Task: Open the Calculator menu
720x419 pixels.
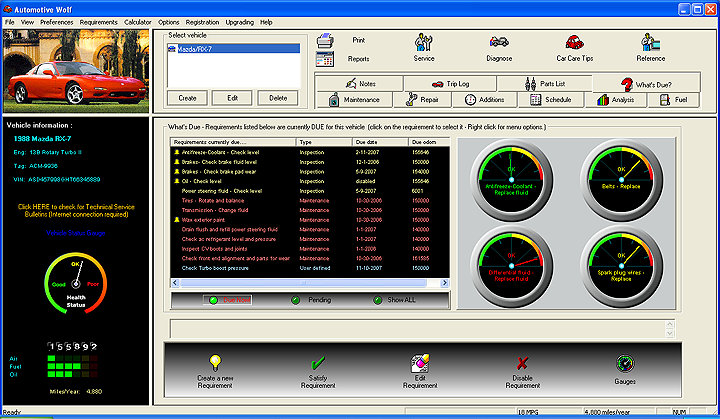Action: (x=138, y=21)
